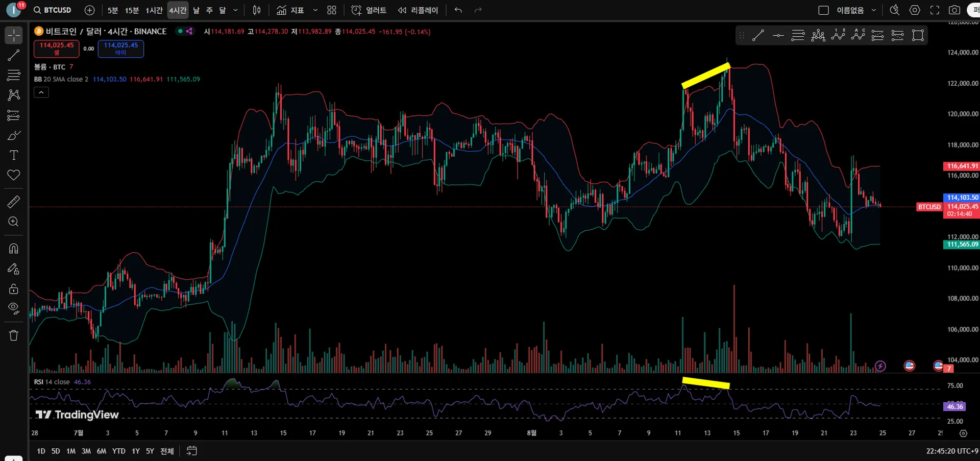This screenshot has width=980, height=461.
Task: Toggle lock all drawings
Action: coord(14,289)
